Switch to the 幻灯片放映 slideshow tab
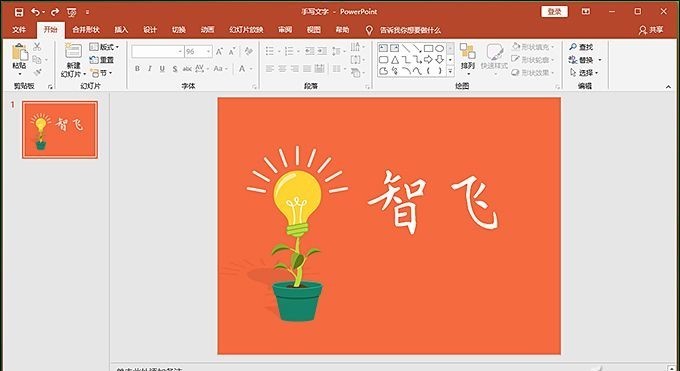The height and width of the screenshot is (371, 680). coord(246,30)
